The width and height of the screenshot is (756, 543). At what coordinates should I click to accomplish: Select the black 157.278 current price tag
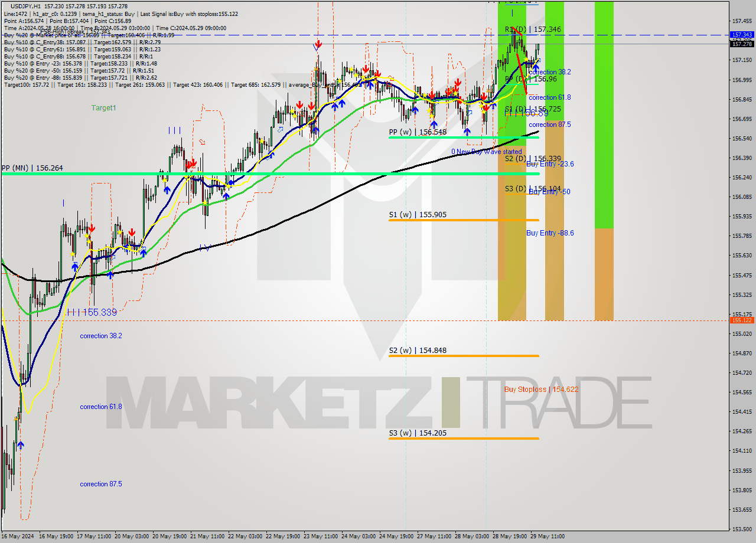tap(742, 44)
